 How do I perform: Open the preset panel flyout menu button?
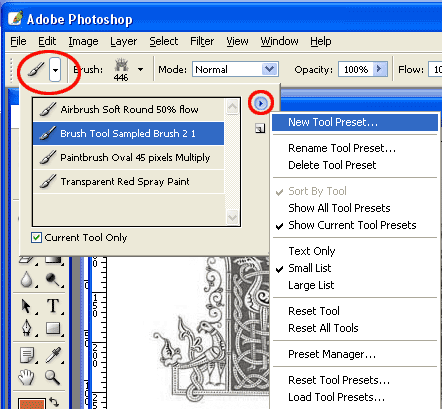[261, 104]
